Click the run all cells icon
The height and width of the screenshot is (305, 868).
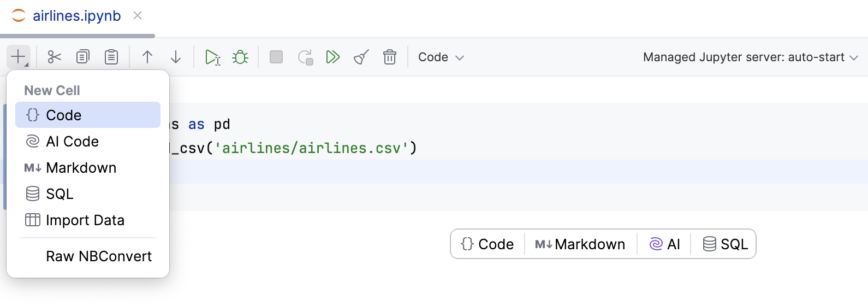(x=332, y=57)
